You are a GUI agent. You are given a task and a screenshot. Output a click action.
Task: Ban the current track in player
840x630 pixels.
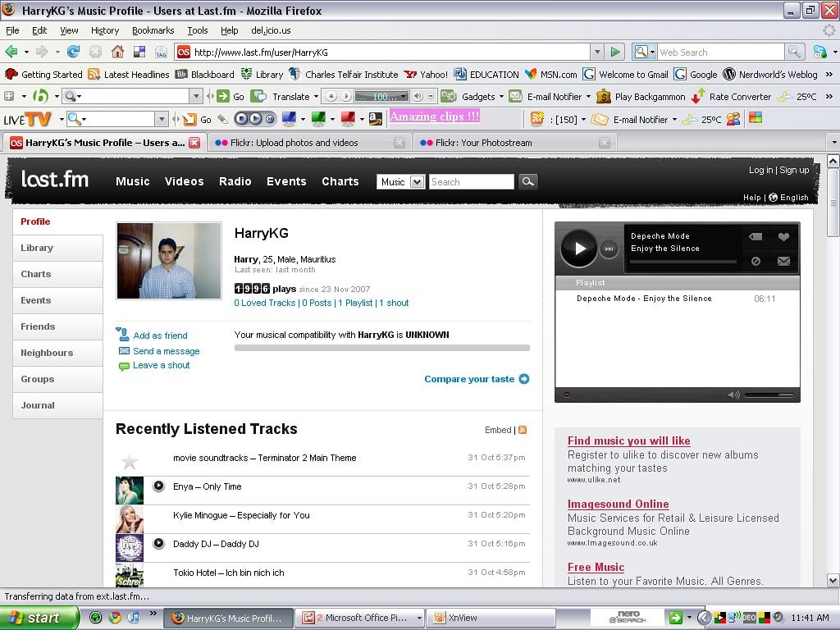pos(756,261)
